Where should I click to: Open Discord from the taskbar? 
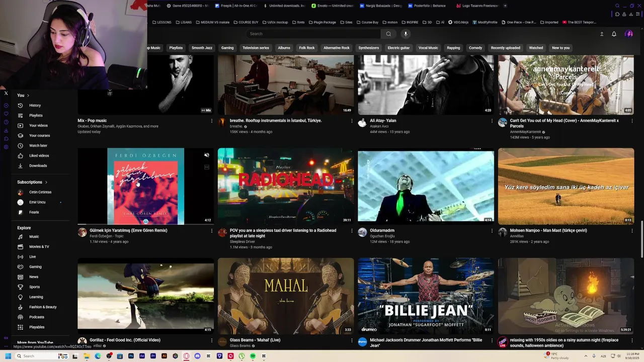coord(197,356)
